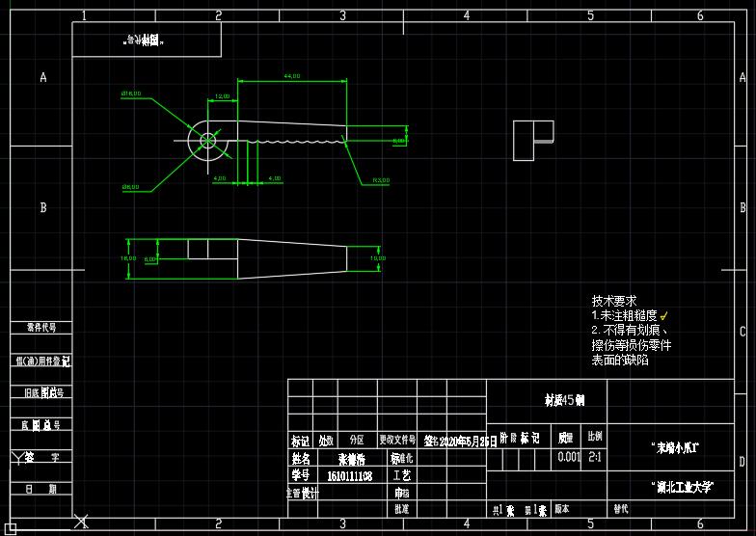Select the 10,00 dimension on the tapered end
756x536 pixels.
tap(378, 258)
